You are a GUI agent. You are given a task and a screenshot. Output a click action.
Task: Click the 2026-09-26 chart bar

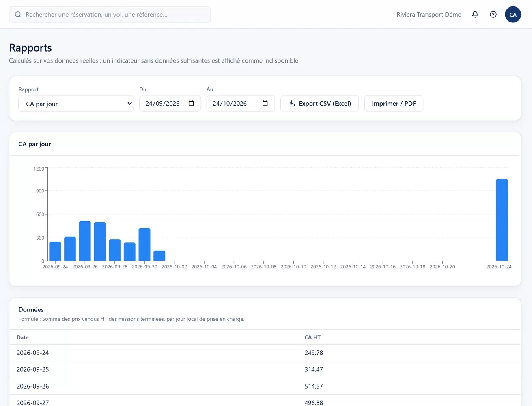click(x=85, y=241)
